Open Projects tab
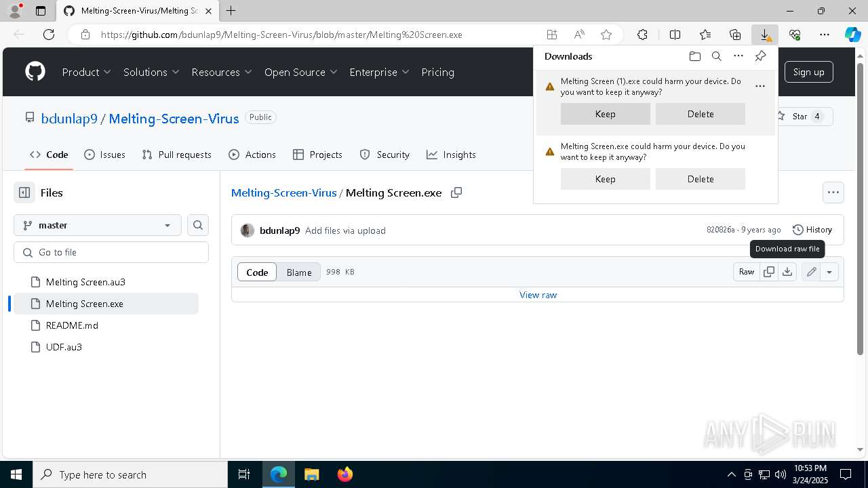The width and height of the screenshot is (868, 488). pyautogui.click(x=317, y=155)
